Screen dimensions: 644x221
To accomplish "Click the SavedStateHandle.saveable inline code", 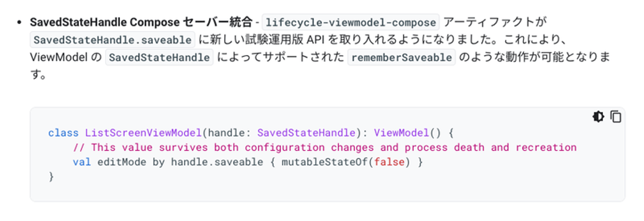I will click(113, 40).
